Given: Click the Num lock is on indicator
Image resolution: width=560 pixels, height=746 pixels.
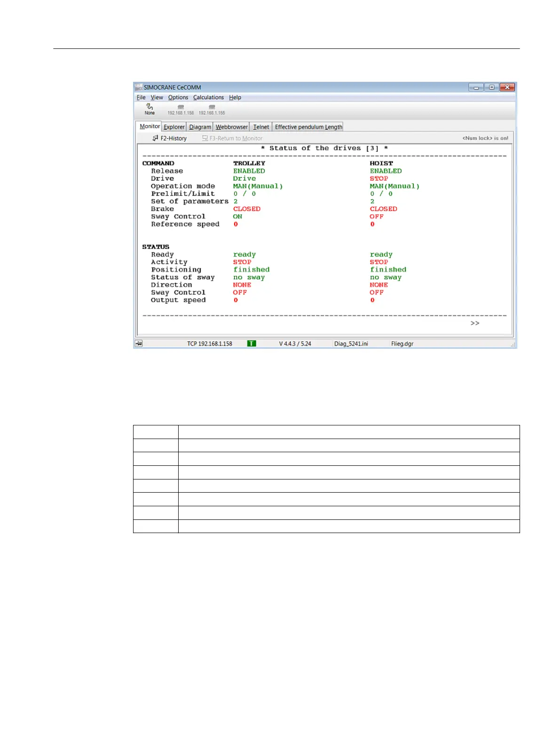Looking at the screenshot, I should point(485,138).
